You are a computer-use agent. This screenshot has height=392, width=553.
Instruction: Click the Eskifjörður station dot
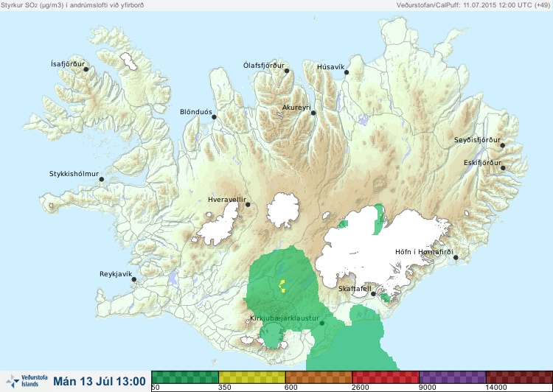coord(503,168)
